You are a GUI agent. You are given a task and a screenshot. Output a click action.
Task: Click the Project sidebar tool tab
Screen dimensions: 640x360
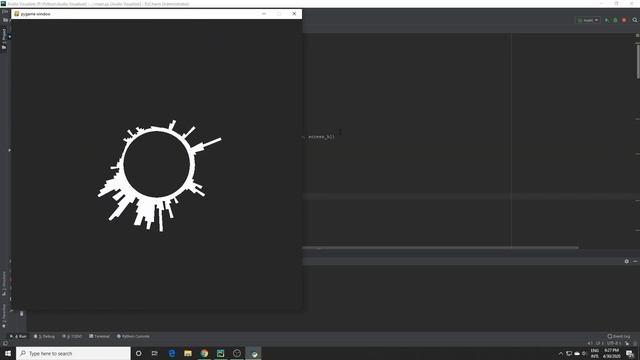click(4, 39)
